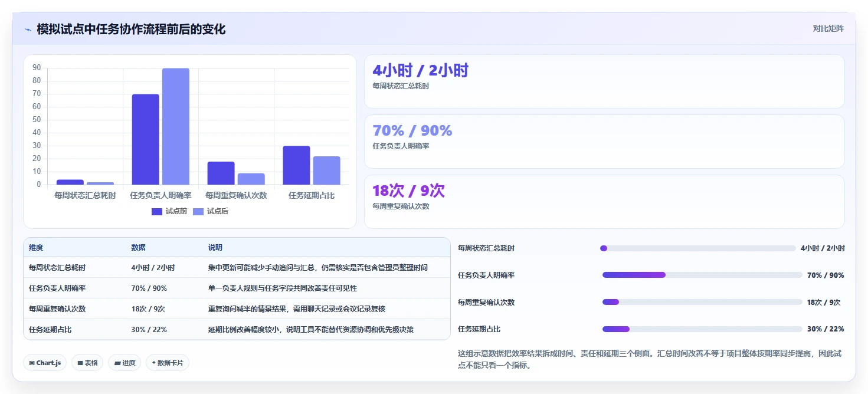The image size is (868, 394).
Task: Click the 试点后 bar for 每周重复确认次数
Action: click(251, 179)
